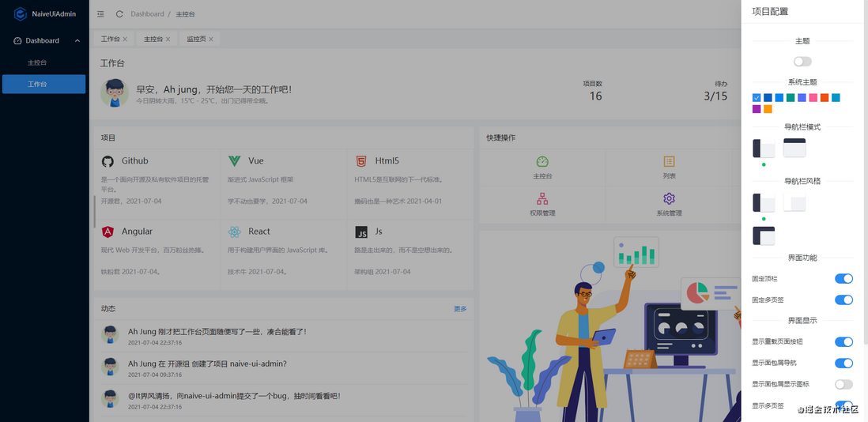Select the teal green system theme swatch
The image size is (868, 422).
tap(791, 98)
